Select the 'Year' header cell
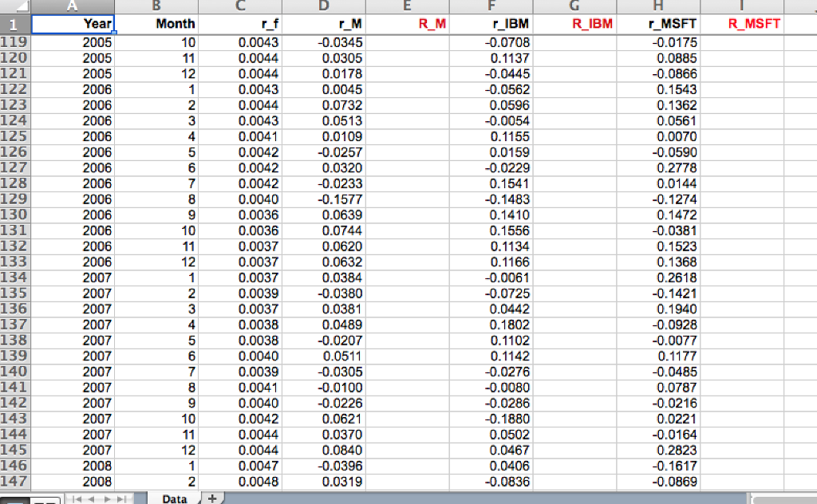Screen dimensions: 817x504 tap(73, 24)
